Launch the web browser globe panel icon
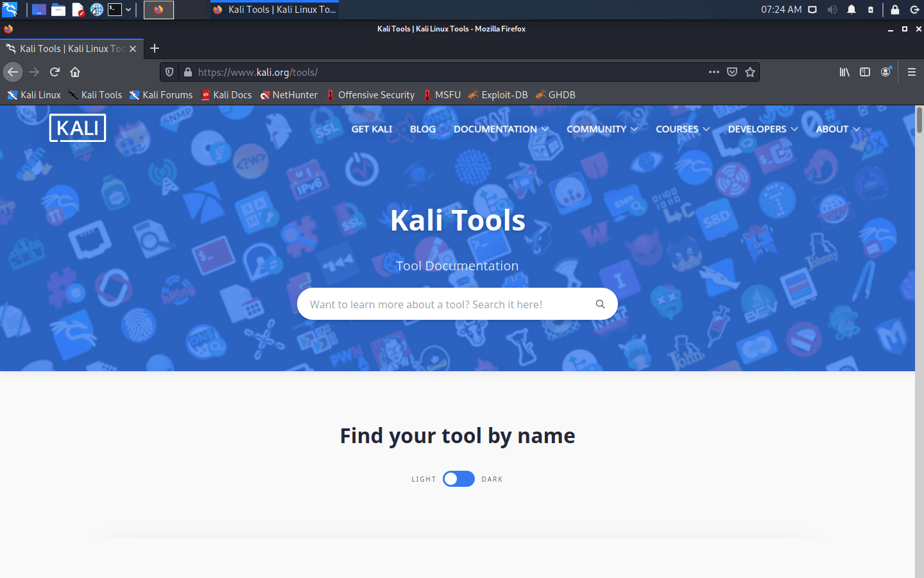This screenshot has width=924, height=578. [96, 10]
